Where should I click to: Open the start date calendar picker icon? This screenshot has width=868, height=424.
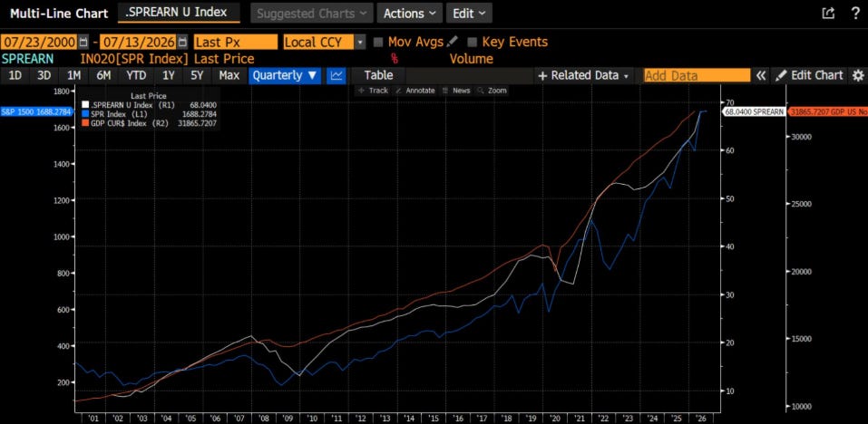coord(83,42)
